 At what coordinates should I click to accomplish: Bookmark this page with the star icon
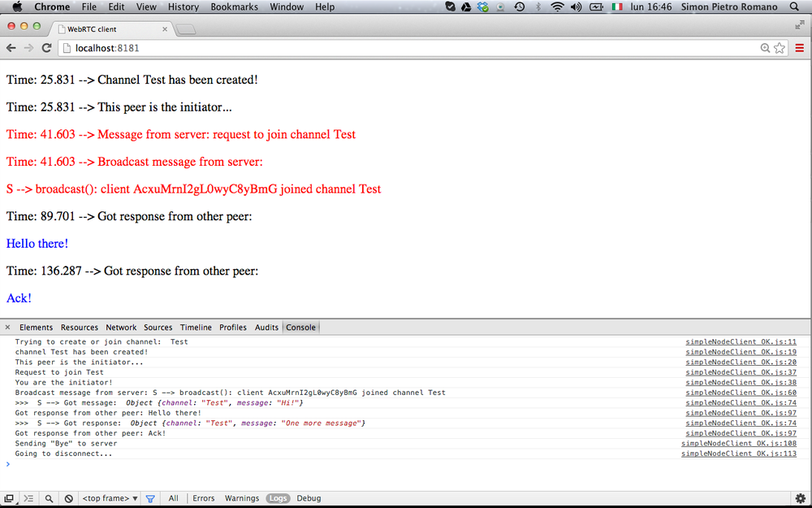click(x=780, y=48)
